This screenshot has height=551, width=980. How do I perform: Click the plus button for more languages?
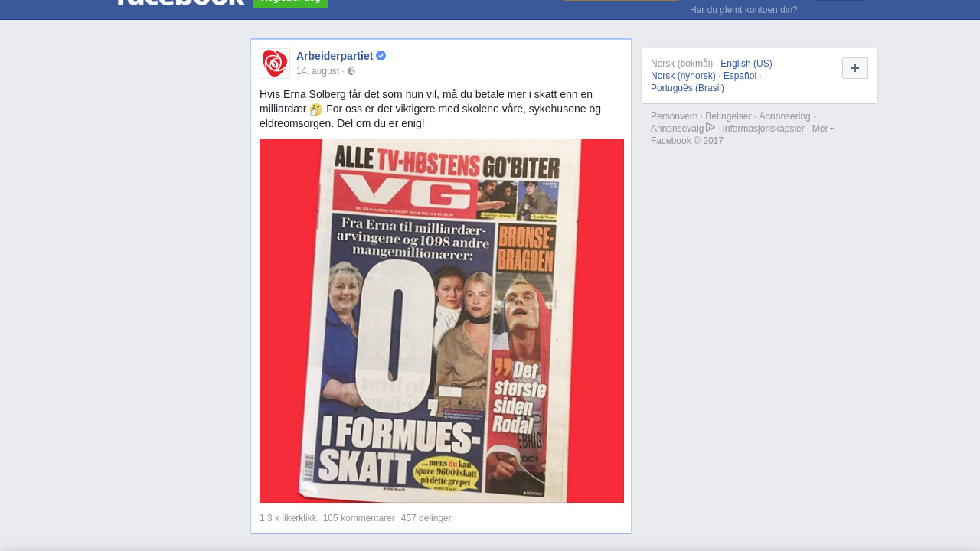[855, 68]
